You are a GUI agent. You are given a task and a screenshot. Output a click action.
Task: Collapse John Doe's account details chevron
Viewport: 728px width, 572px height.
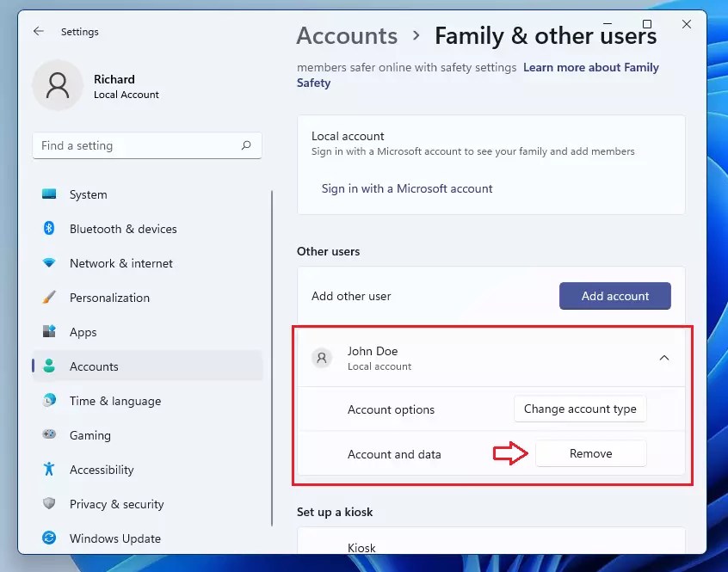coord(663,357)
